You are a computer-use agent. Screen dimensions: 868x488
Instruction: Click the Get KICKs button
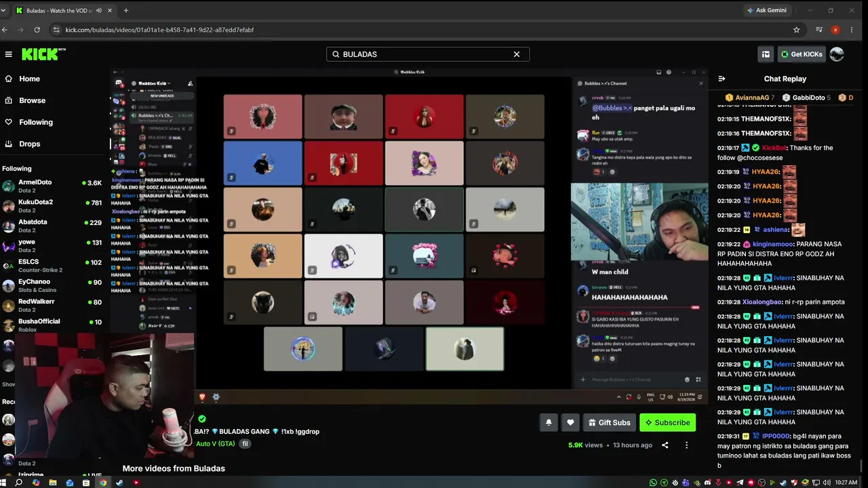(x=801, y=54)
